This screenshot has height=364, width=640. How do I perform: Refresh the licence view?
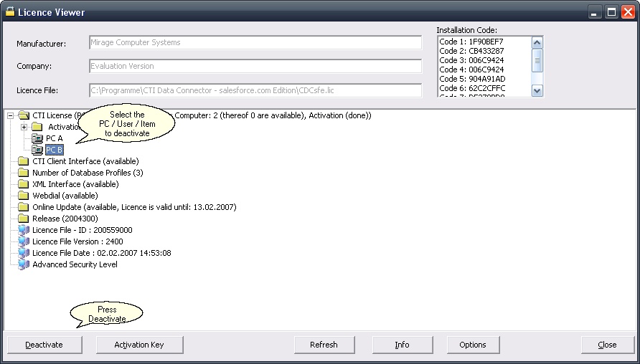click(x=324, y=345)
